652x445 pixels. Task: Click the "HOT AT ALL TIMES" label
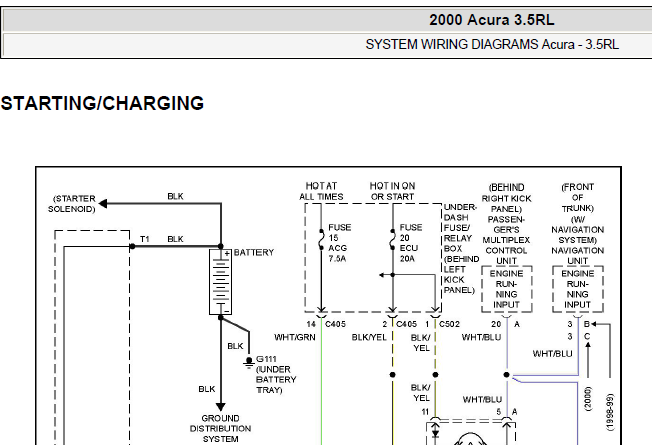pyautogui.click(x=320, y=191)
